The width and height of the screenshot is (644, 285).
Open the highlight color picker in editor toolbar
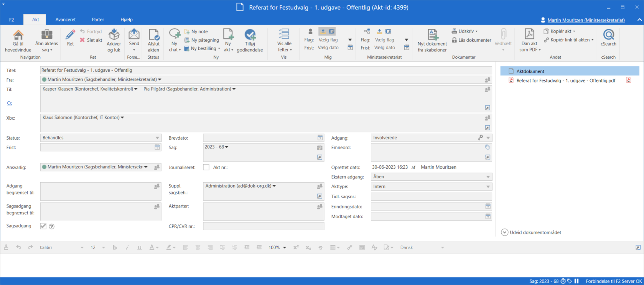(171, 247)
